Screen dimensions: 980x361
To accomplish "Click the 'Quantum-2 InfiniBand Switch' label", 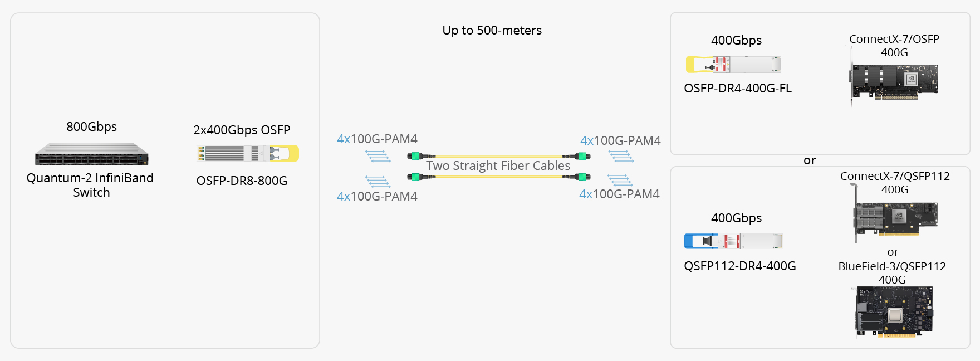I will pyautogui.click(x=90, y=185).
